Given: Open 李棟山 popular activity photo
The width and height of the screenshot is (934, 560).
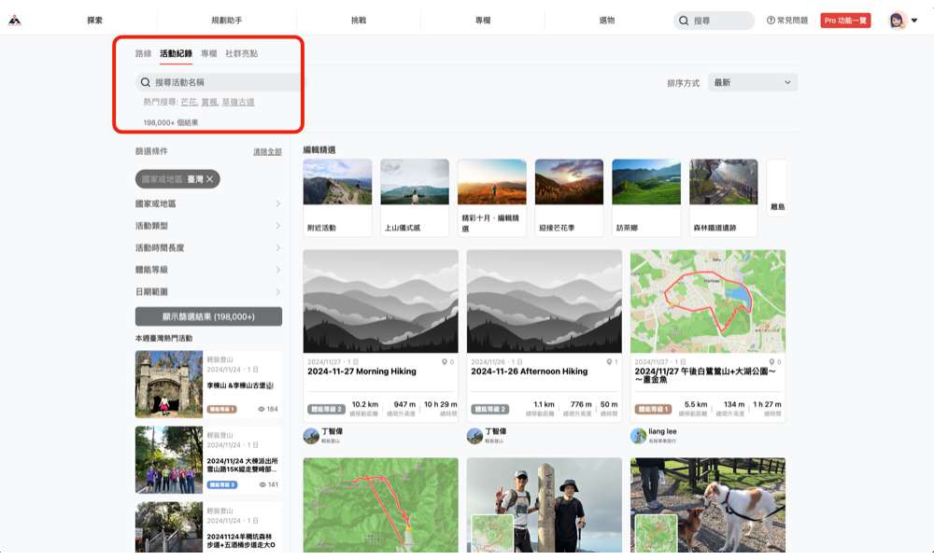Looking at the screenshot, I should point(169,384).
